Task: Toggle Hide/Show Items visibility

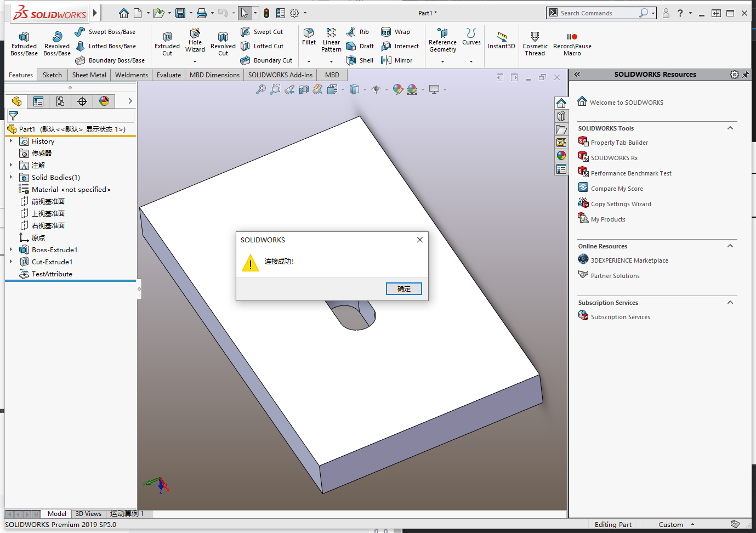Action: coord(376,89)
